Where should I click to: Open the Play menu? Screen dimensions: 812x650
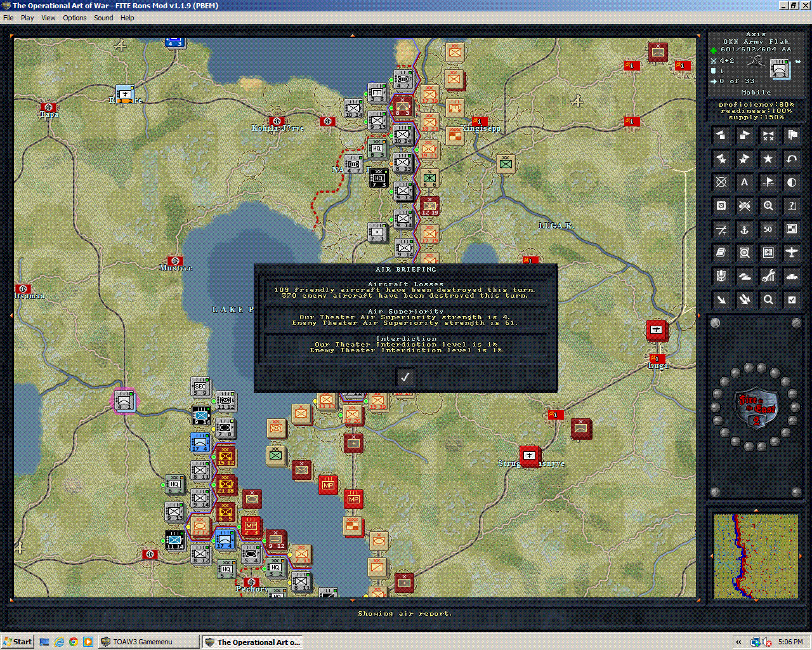tap(27, 18)
